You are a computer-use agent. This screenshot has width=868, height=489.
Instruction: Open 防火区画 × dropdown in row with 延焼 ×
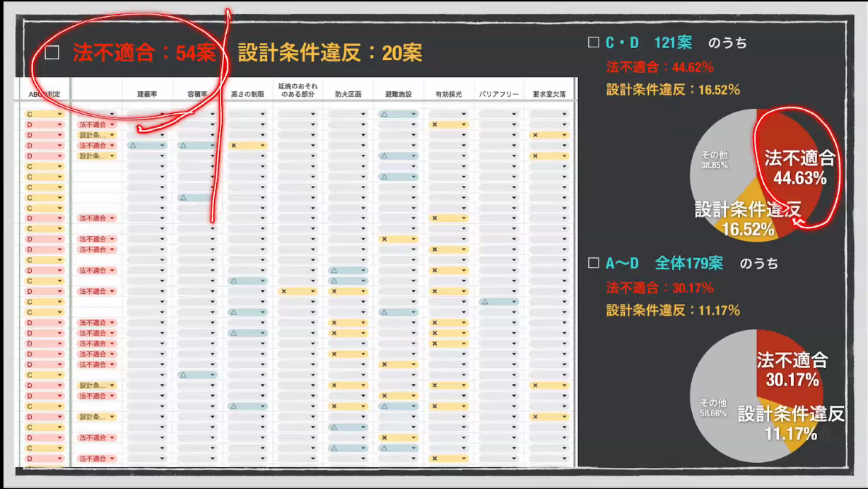point(348,291)
